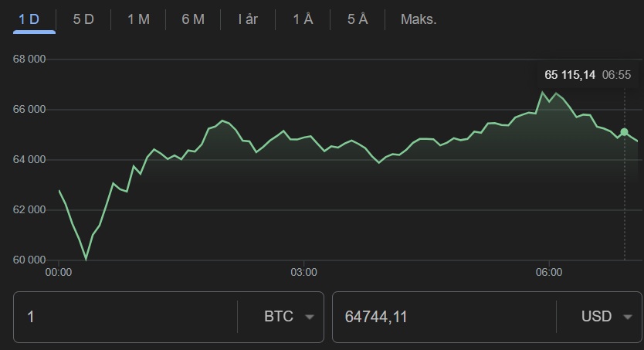Image resolution: width=644 pixels, height=350 pixels.
Task: Switch to the 5 D range tab
Action: coord(83,19)
